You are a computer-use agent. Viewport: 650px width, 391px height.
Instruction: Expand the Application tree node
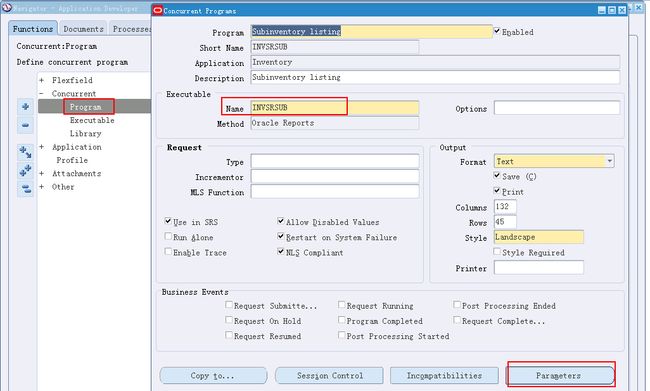pos(41,147)
